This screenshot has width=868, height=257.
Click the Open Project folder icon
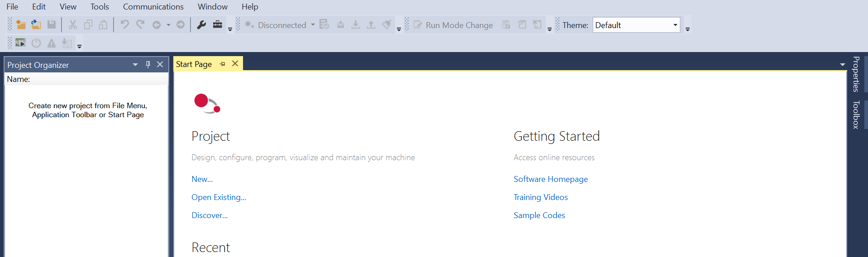[36, 25]
